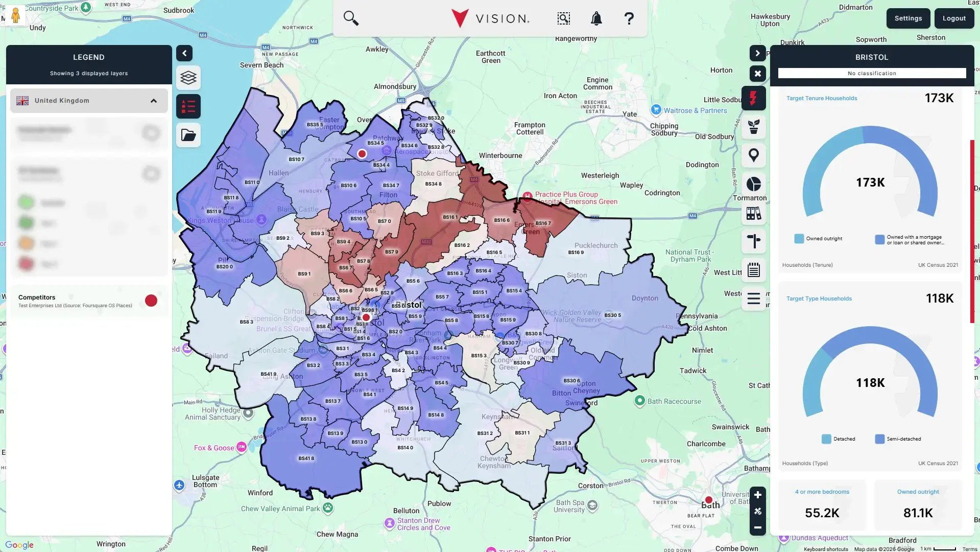Image resolution: width=980 pixels, height=552 pixels.
Task: Collapse the legend panel with left chevron
Action: [184, 53]
